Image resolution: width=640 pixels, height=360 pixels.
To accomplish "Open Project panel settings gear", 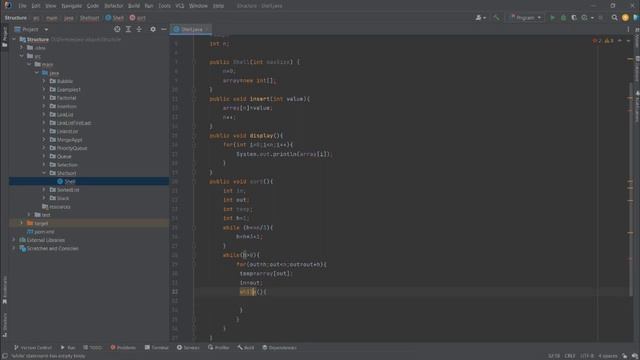I will click(153, 29).
